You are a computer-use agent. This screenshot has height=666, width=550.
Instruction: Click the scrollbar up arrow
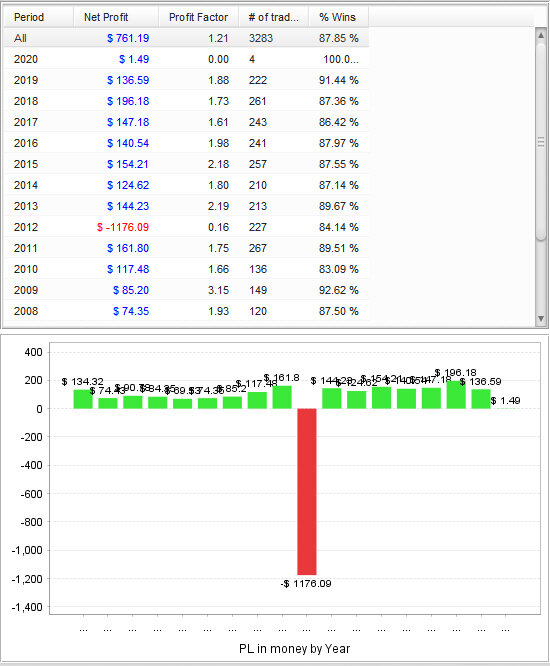coord(541,35)
